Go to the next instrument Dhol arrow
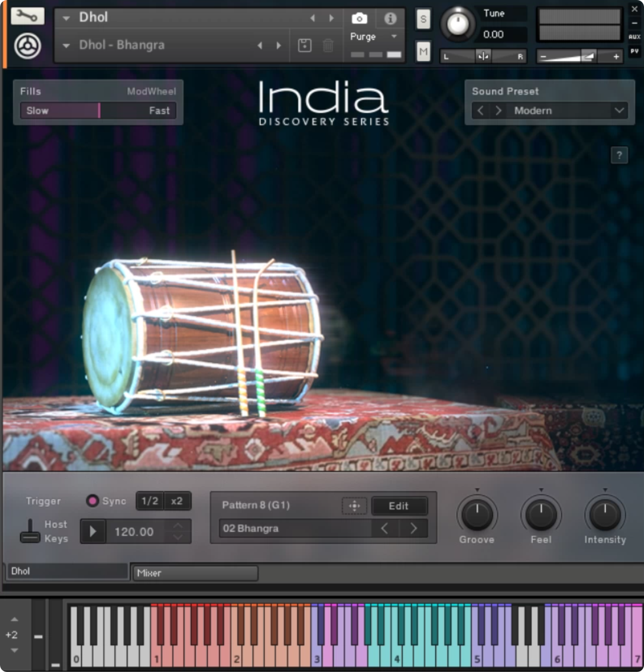 click(x=331, y=18)
